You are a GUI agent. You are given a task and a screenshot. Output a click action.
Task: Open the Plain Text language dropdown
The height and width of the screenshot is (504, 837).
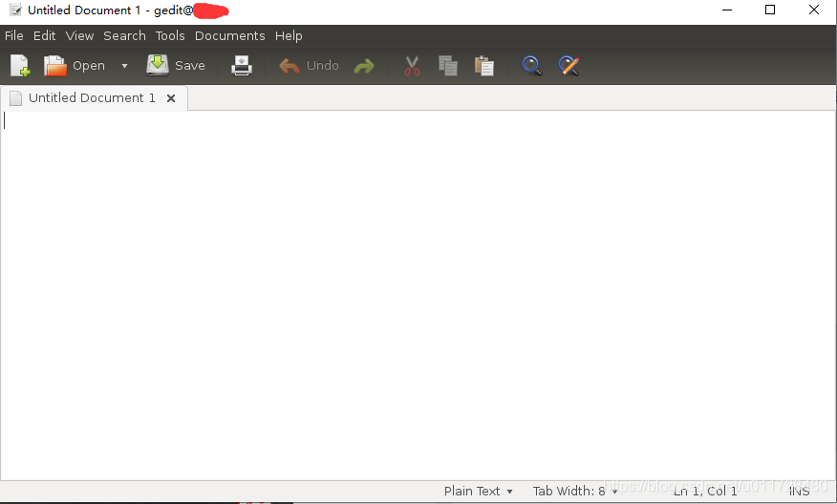[478, 491]
